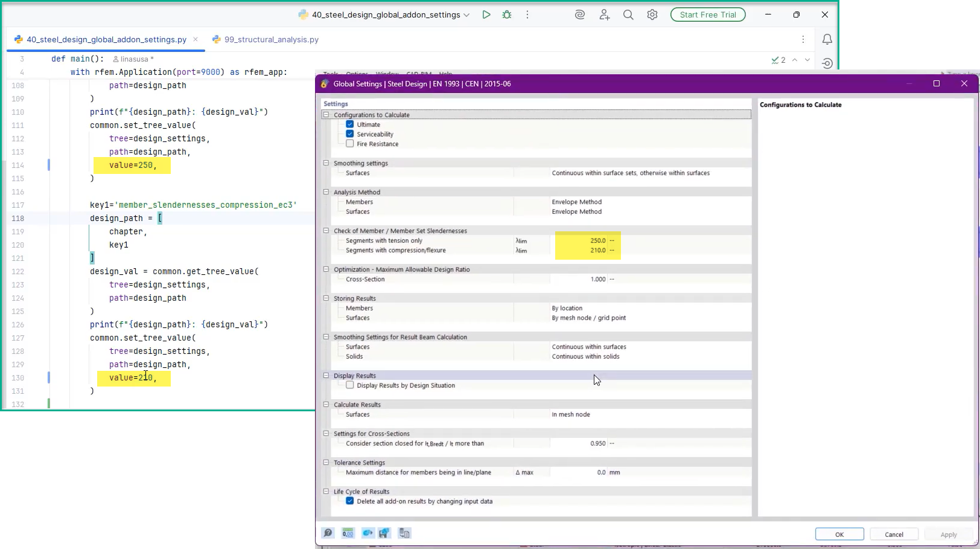Image resolution: width=980 pixels, height=549 pixels.
Task: Enable the Fire Resistance configuration
Action: 349,144
